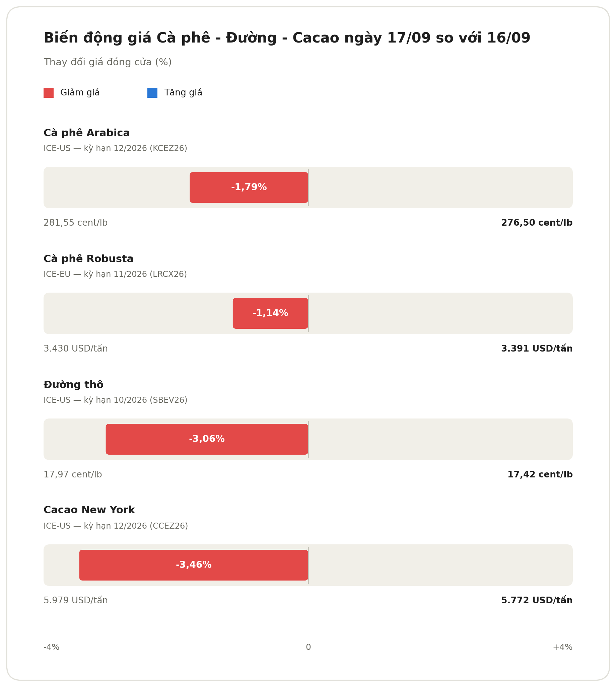The height and width of the screenshot is (687, 616).
Task: Click the -3,46% cocoa bar
Action: coord(194,565)
